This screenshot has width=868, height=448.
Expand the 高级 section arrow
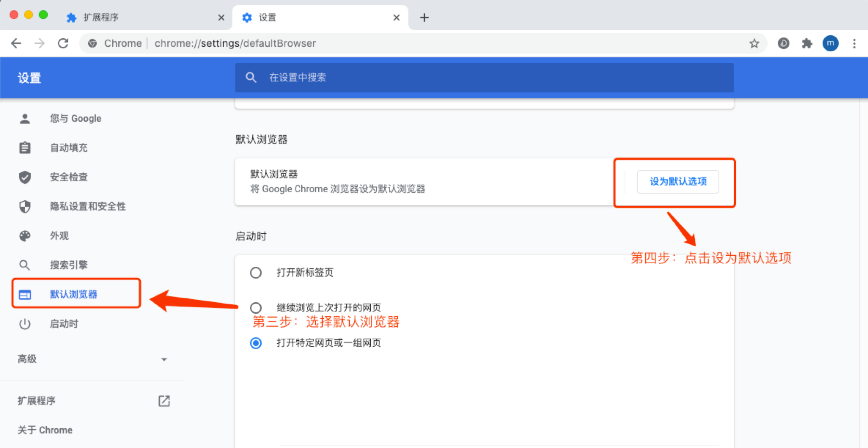[x=164, y=359]
